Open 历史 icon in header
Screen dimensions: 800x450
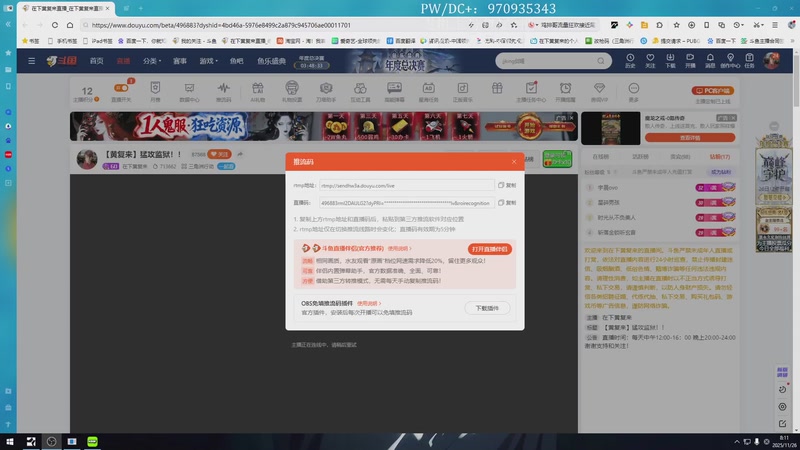pyautogui.click(x=630, y=61)
